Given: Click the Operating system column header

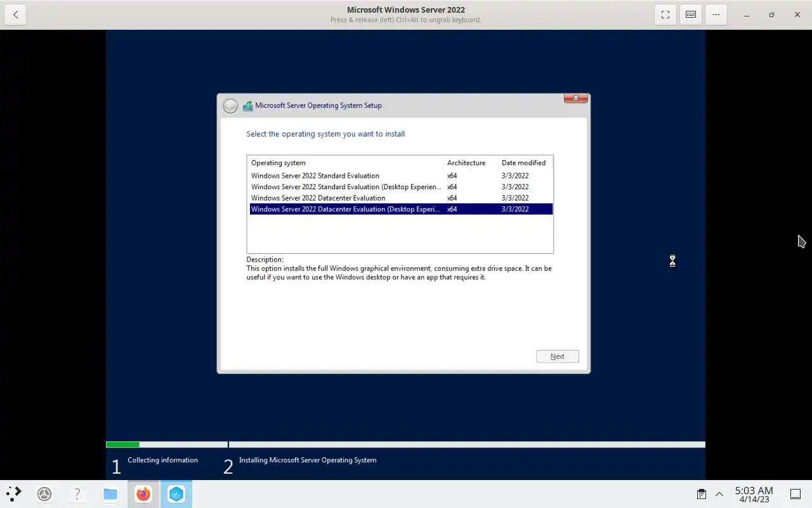Looking at the screenshot, I should (346, 163).
